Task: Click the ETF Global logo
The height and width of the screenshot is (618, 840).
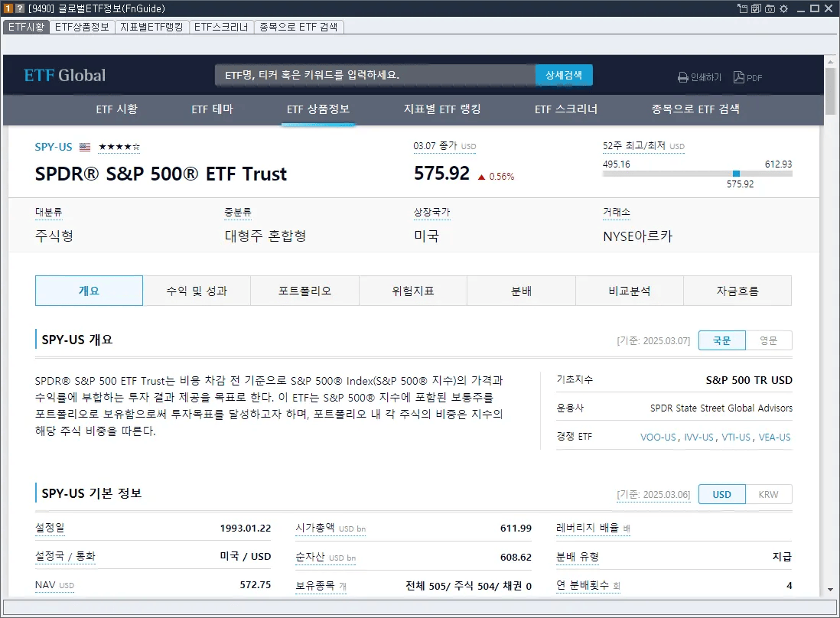Action: click(x=65, y=76)
